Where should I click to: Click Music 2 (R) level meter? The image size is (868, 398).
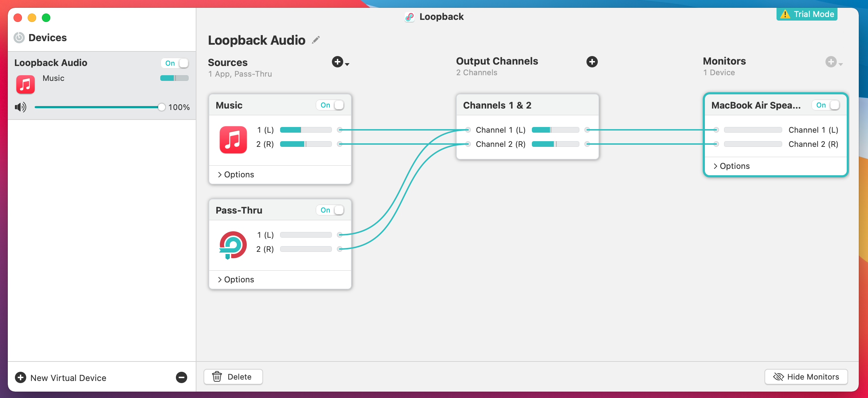point(306,144)
